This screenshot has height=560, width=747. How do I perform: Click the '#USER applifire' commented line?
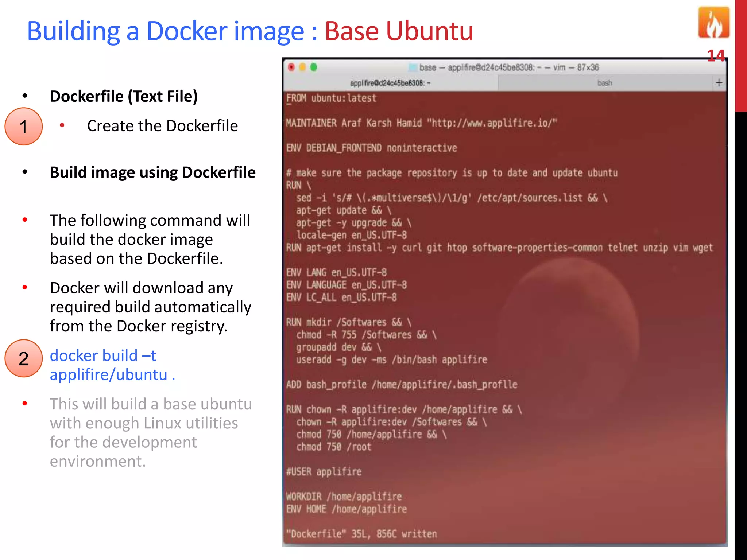pos(324,472)
